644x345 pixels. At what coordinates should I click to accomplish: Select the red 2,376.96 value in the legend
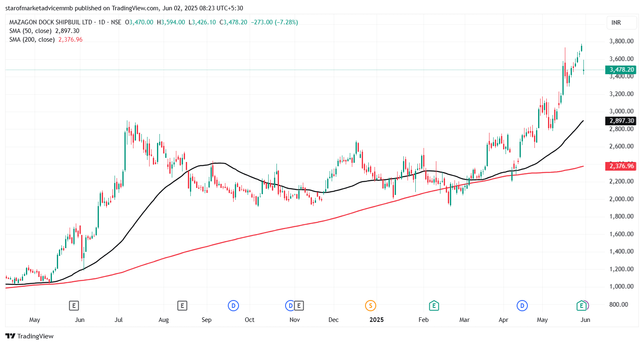coord(70,40)
